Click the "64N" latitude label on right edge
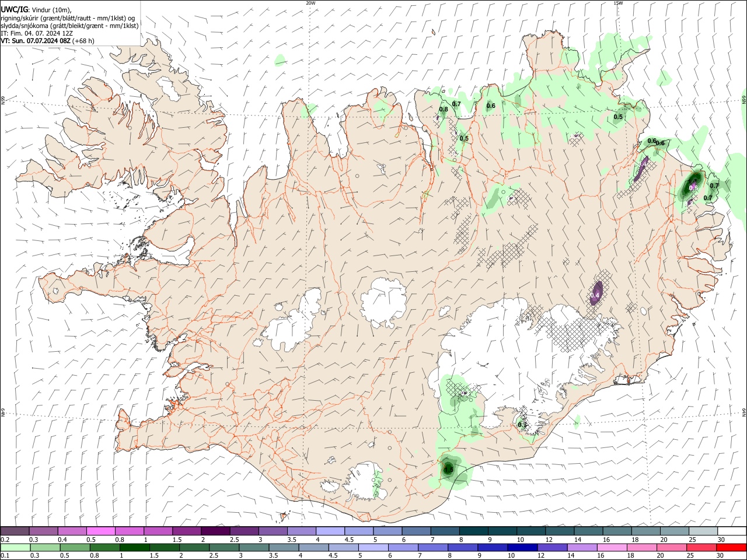The image size is (747, 560). click(x=743, y=412)
